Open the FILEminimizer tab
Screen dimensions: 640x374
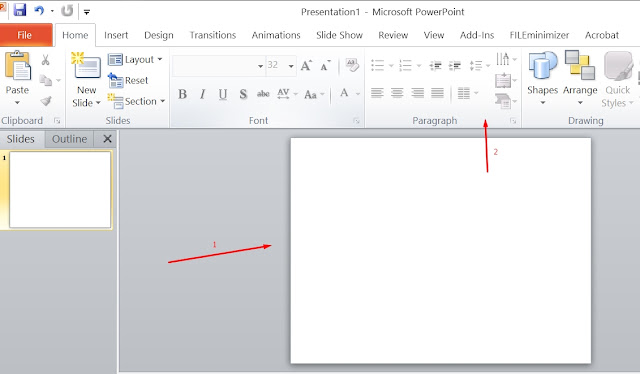pos(539,35)
